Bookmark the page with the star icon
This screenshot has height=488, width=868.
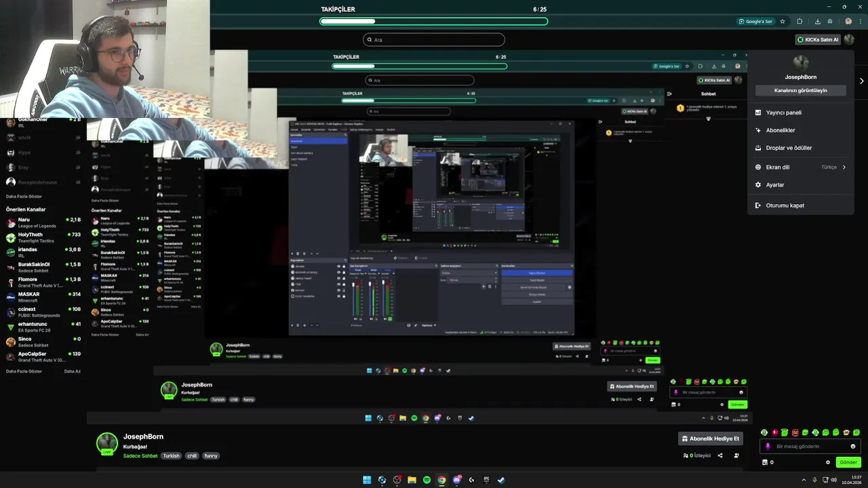(x=783, y=22)
